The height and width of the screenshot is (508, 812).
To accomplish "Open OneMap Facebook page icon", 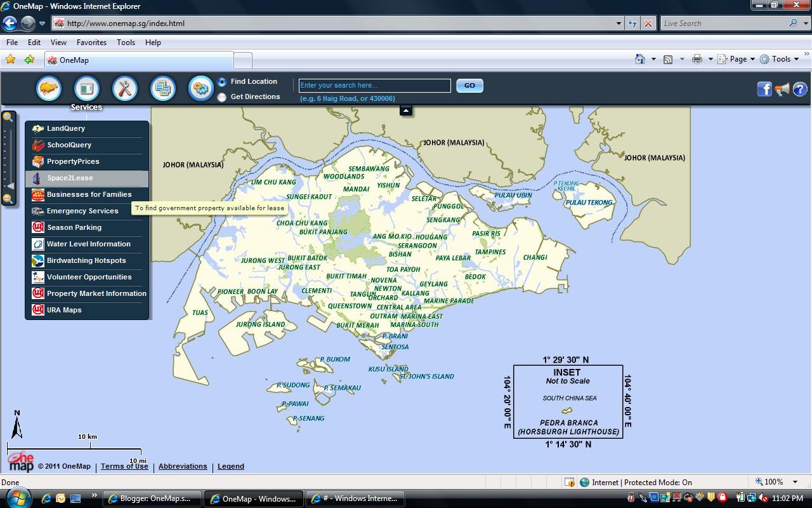I will tap(764, 89).
